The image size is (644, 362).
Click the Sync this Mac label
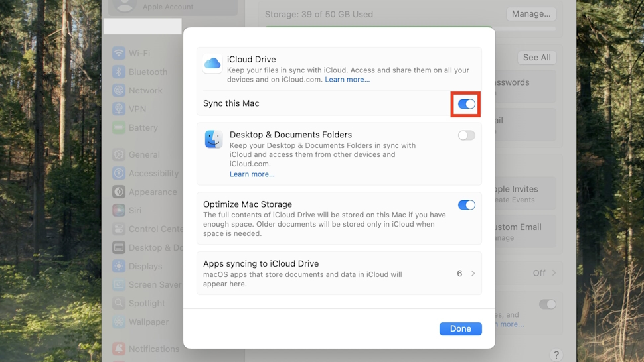pos(231,103)
